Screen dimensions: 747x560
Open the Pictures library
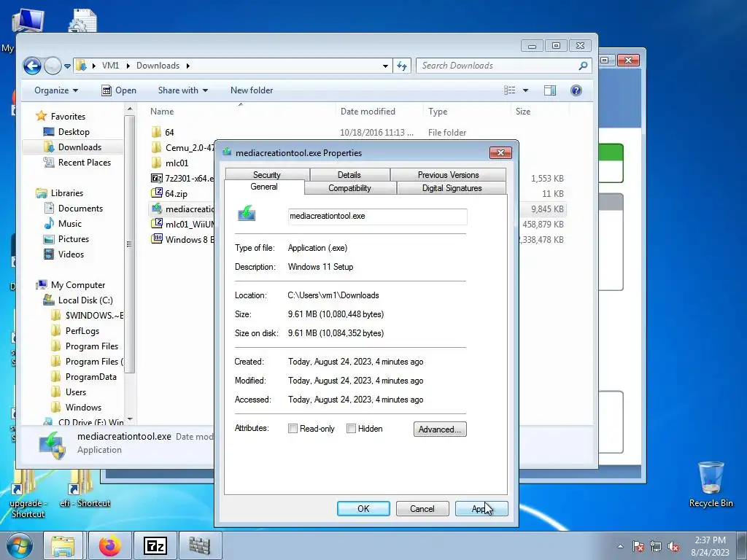tap(66, 238)
